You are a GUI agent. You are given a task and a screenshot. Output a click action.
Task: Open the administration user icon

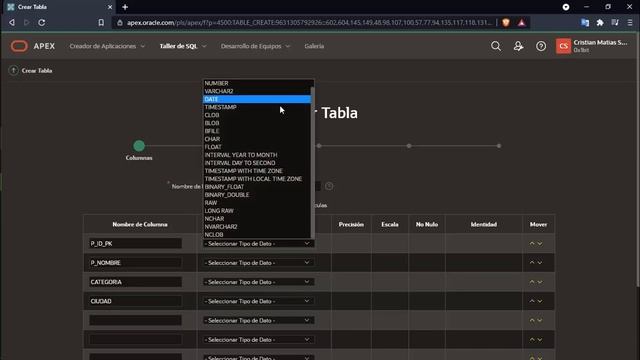point(518,46)
